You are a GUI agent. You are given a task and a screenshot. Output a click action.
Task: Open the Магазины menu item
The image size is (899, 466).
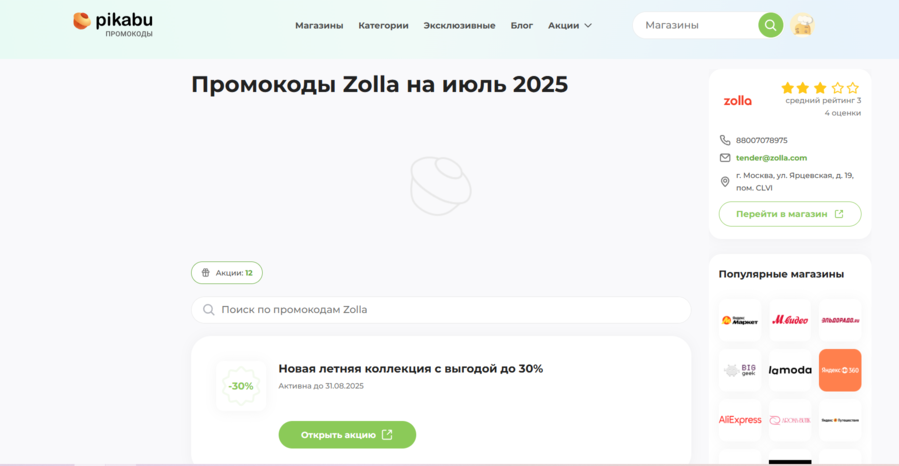[319, 25]
